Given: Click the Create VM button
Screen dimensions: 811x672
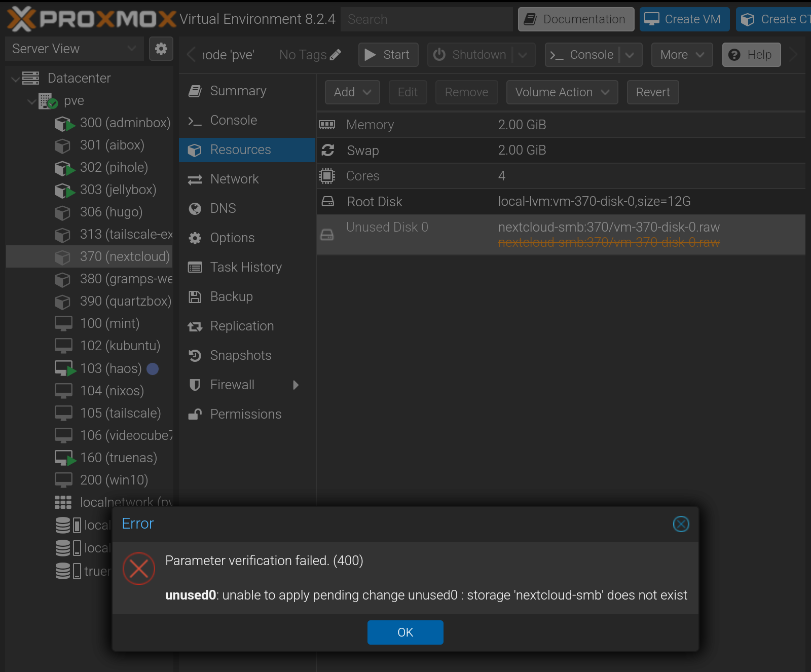Looking at the screenshot, I should (x=684, y=19).
